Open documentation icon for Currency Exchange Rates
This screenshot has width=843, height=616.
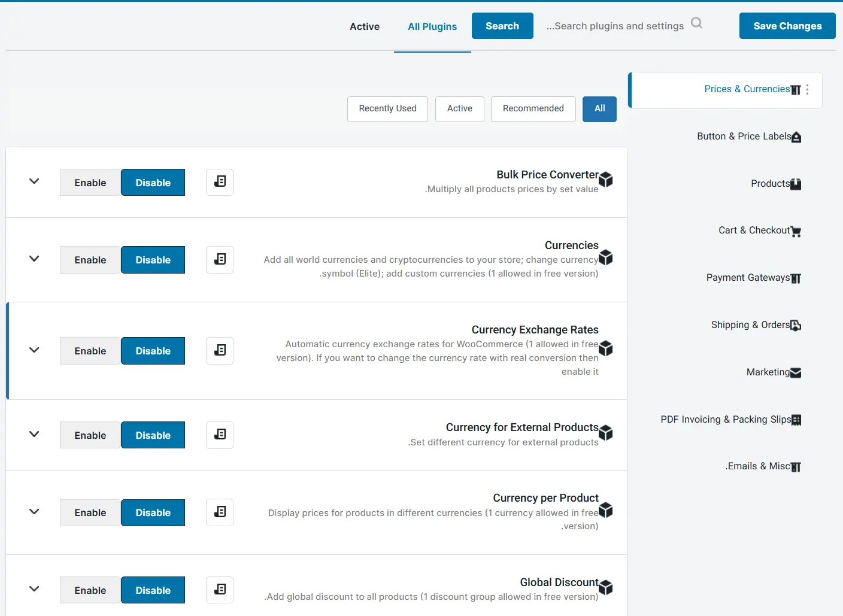220,350
